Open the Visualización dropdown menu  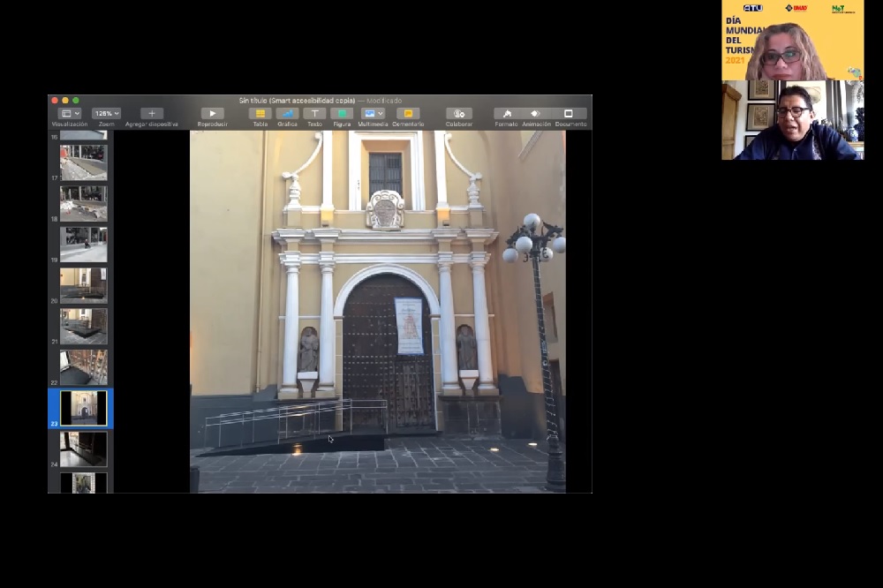click(70, 114)
